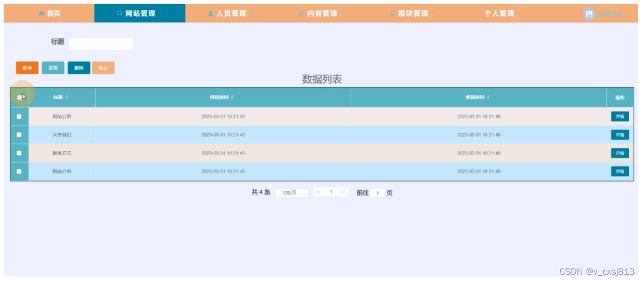Open the 个人管理 menu
This screenshot has width=644, height=282.
(503, 13)
